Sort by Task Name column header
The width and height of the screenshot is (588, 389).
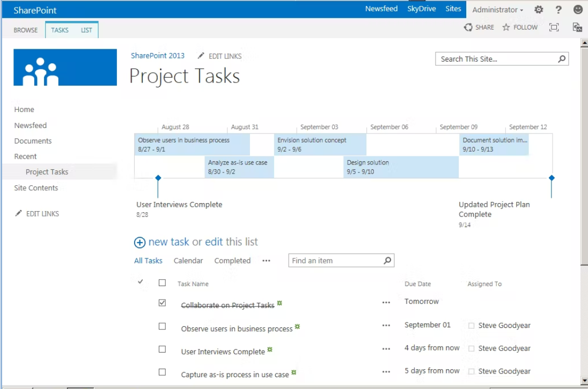point(193,284)
